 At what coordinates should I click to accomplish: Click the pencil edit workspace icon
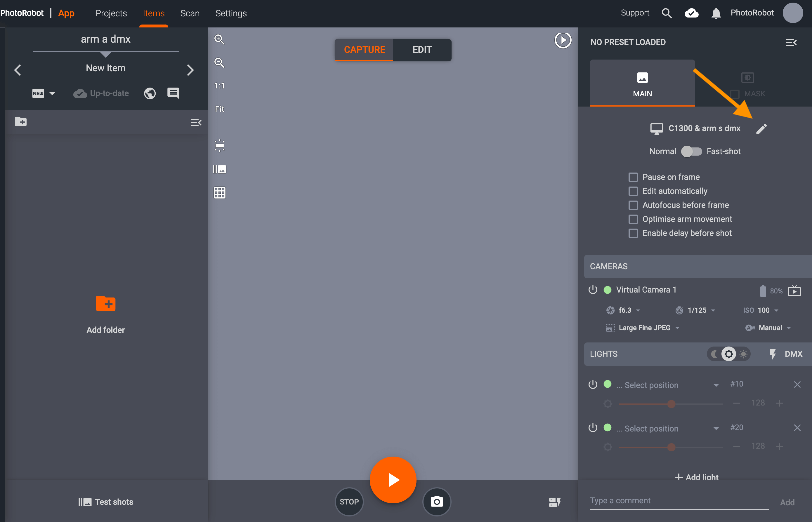pos(761,129)
